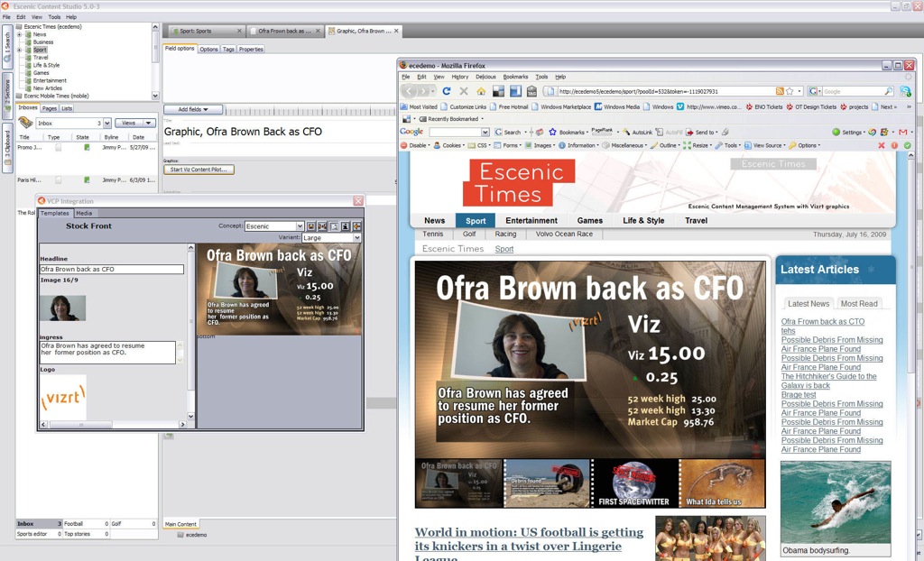
Task: Click the Headline input field in VCP Integration
Action: pyautogui.click(x=112, y=269)
